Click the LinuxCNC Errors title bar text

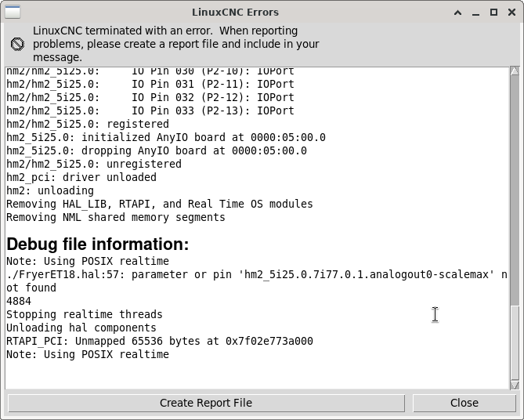tap(235, 12)
